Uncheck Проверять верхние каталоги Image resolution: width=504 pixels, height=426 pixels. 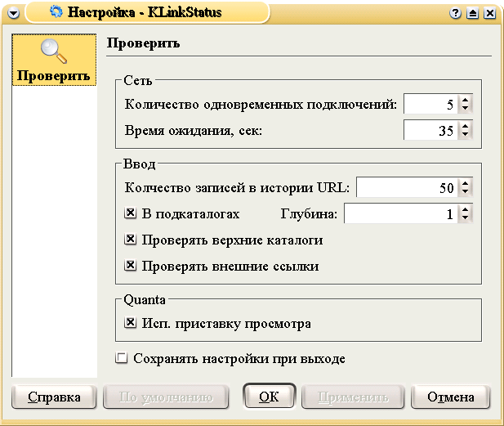tap(129, 240)
